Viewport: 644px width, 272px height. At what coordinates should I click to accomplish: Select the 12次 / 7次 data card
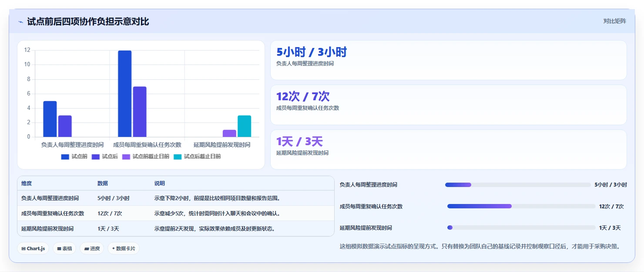point(449,105)
